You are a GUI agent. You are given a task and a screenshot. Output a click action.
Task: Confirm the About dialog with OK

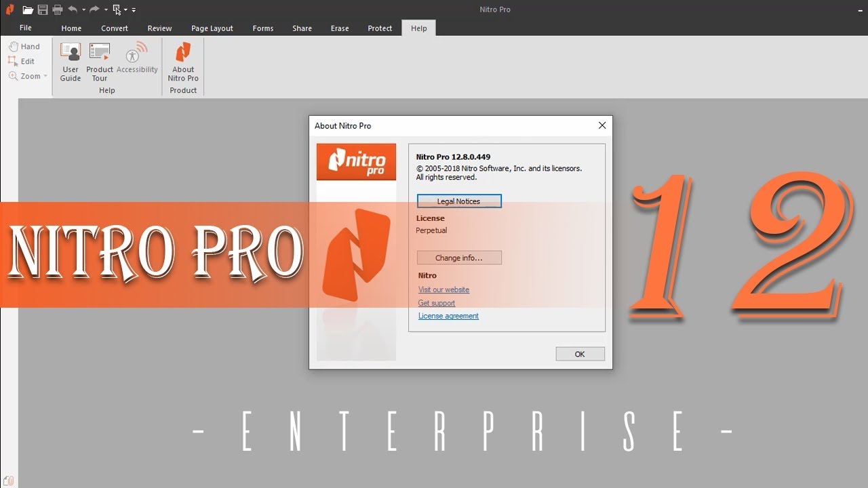click(580, 354)
